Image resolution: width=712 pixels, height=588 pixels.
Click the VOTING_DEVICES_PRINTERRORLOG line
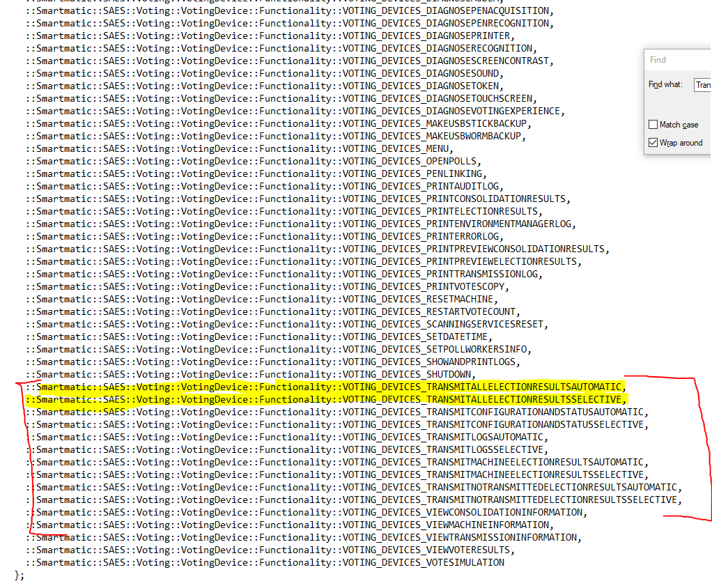click(264, 237)
